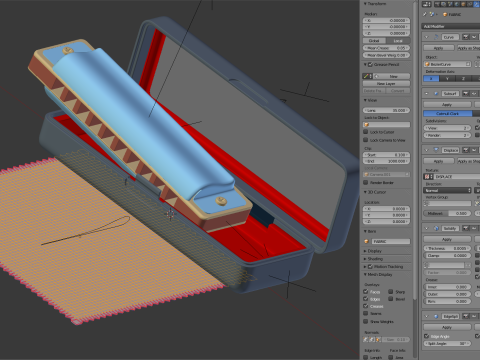Click the texture icon next to DISPLACE field
The width and height of the screenshot is (480, 360).
point(427,177)
